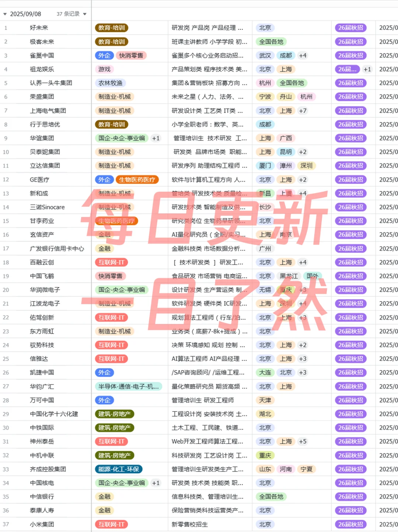Expand +2 cities badge in 驭势科技 row

(x=303, y=345)
